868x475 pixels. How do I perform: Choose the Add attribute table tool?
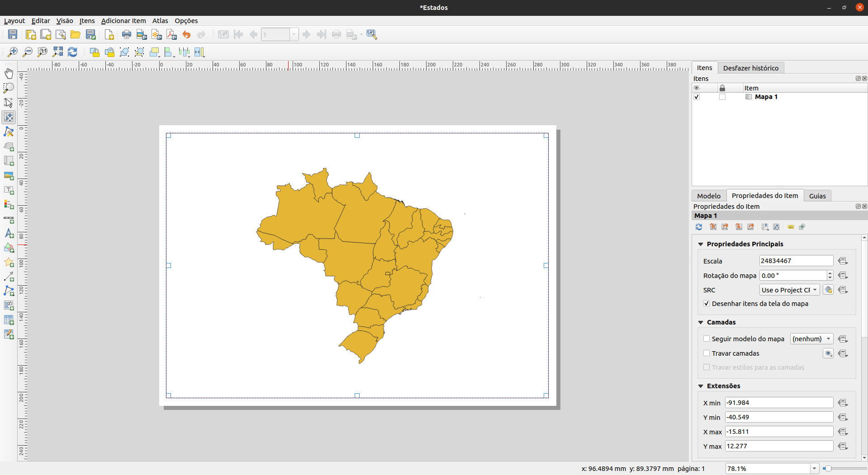click(9, 320)
